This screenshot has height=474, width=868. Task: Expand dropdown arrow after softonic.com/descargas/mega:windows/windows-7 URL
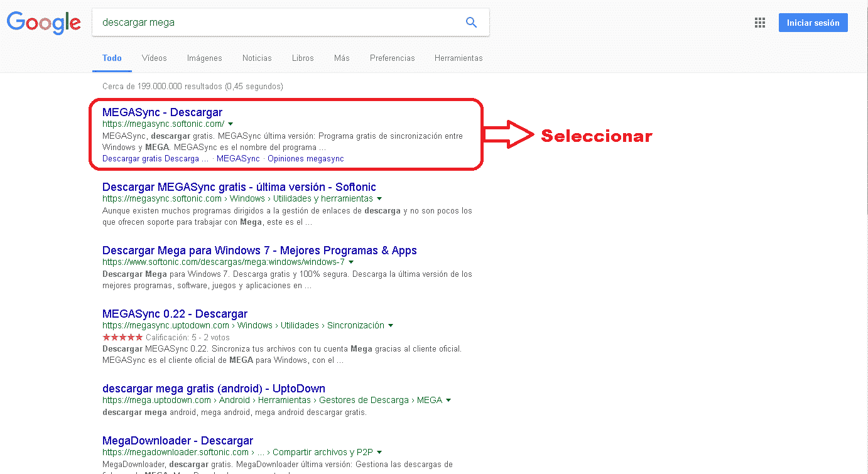[x=351, y=262]
